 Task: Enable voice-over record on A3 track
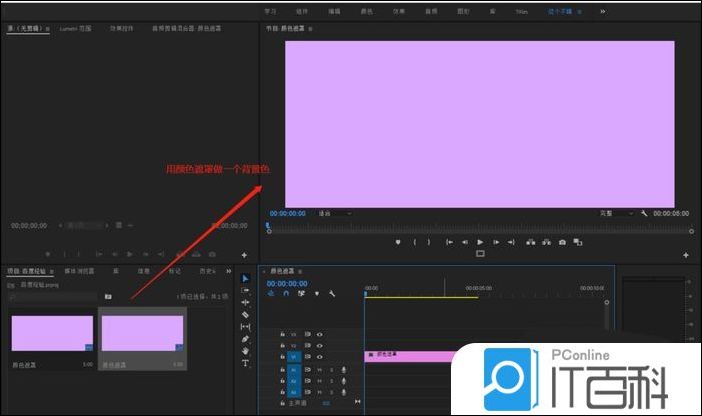click(344, 392)
